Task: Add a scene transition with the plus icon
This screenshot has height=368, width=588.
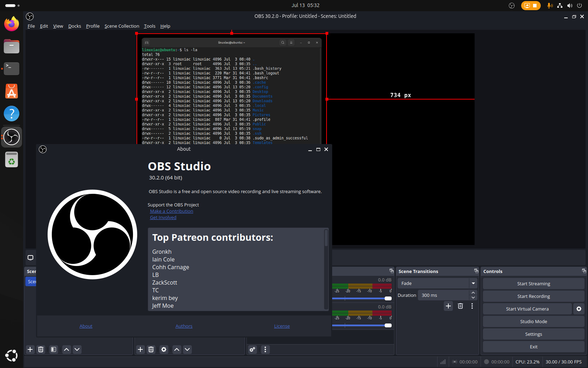Action: tap(448, 306)
